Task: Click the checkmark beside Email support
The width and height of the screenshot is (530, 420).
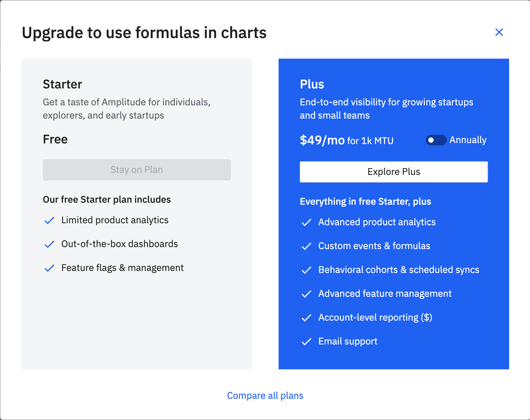Action: (306, 342)
